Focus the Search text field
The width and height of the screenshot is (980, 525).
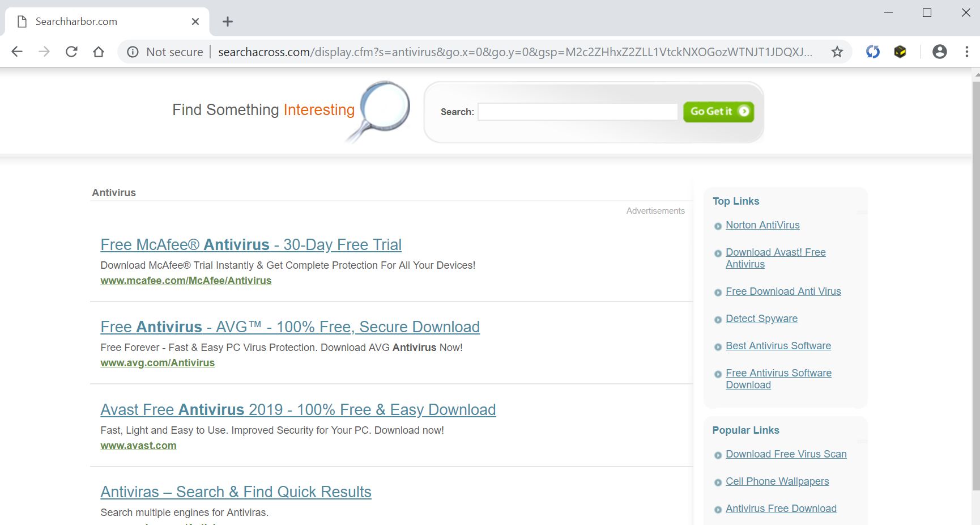pyautogui.click(x=578, y=112)
